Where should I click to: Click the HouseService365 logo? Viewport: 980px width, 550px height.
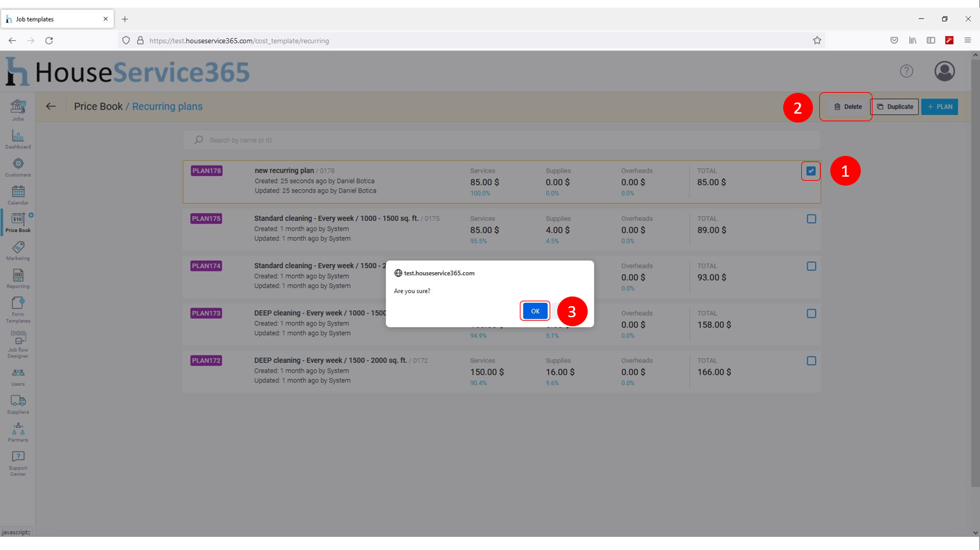click(x=128, y=71)
